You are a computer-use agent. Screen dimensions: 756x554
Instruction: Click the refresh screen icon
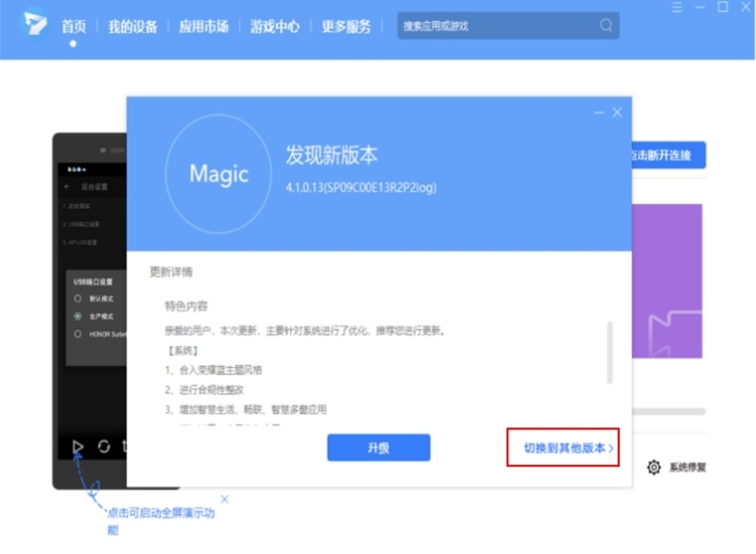point(104,446)
